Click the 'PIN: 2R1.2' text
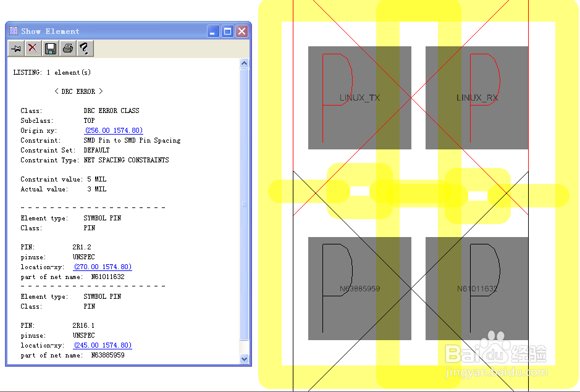This screenshot has height=392, width=580. [x=56, y=247]
